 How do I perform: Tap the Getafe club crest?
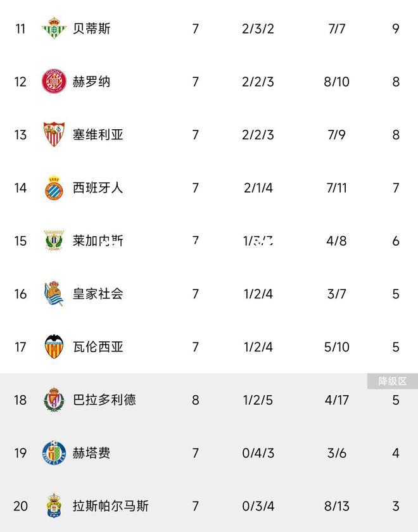(54, 453)
